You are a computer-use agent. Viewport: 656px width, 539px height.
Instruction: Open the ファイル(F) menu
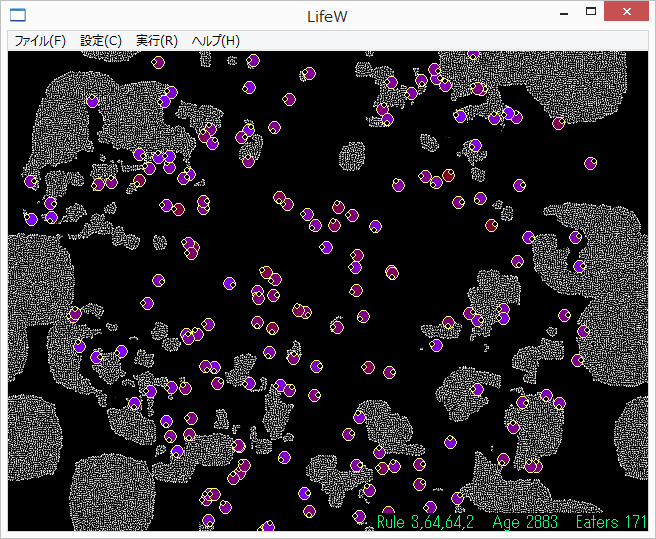(x=40, y=41)
